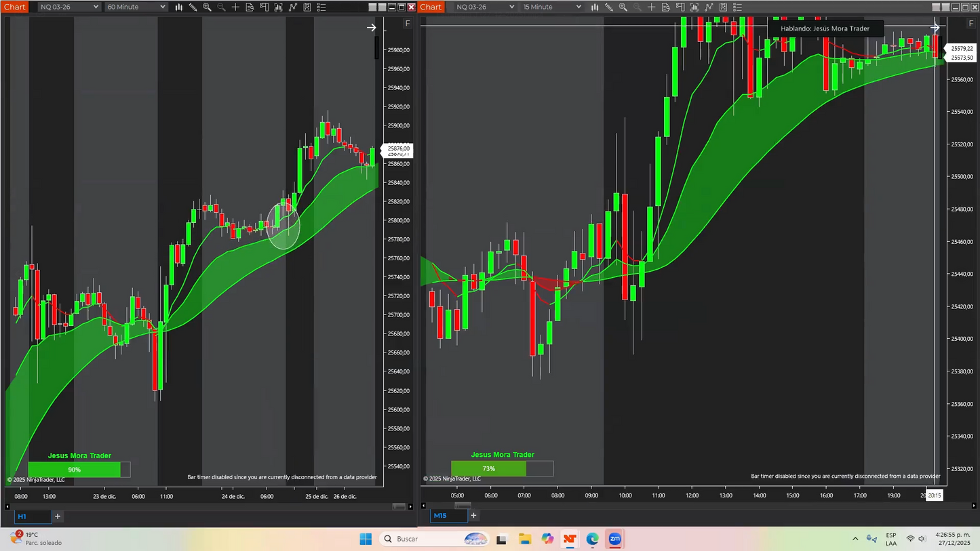Open chart properties list icon on left toolbar
Screen dimensions: 980x551
tap(321, 7)
